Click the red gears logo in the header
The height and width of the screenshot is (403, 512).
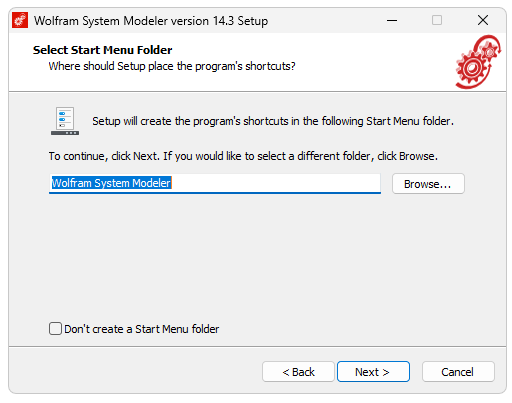click(x=478, y=62)
